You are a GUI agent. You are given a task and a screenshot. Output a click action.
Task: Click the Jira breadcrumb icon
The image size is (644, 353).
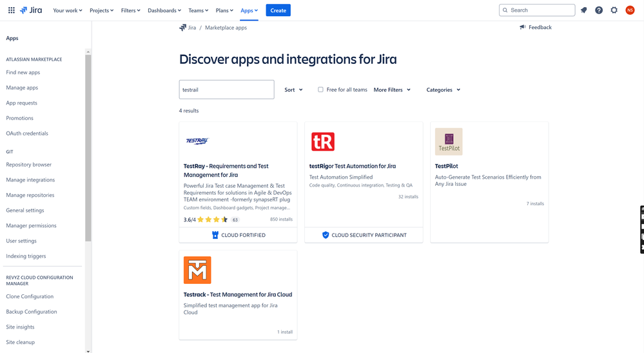183,28
